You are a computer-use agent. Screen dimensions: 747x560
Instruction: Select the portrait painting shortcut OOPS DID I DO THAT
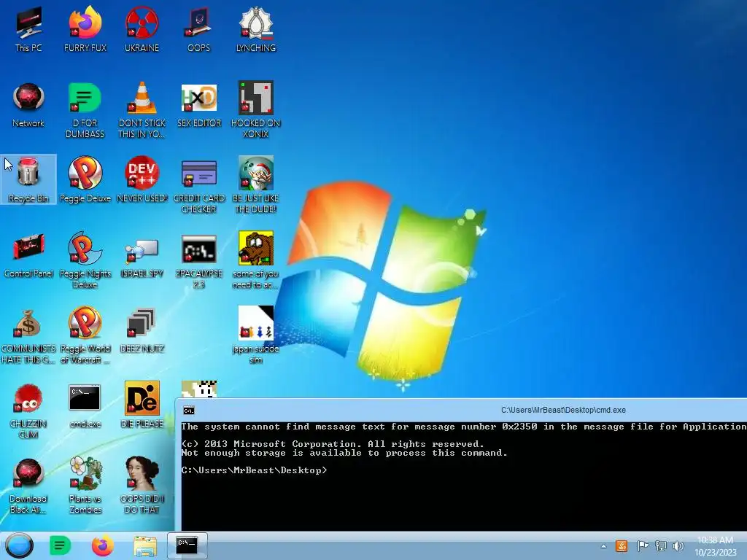click(142, 485)
